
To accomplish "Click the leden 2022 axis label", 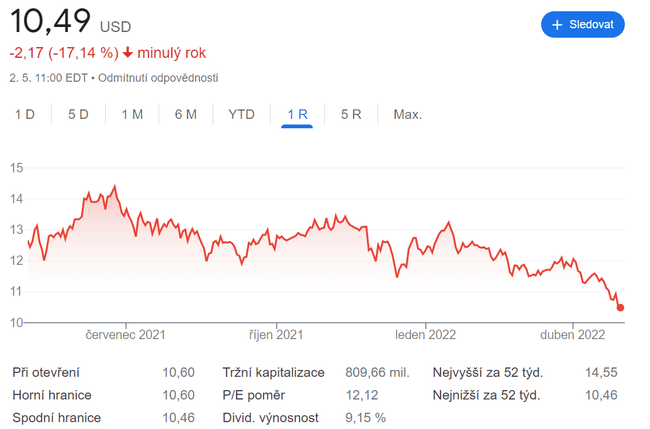I will (426, 335).
